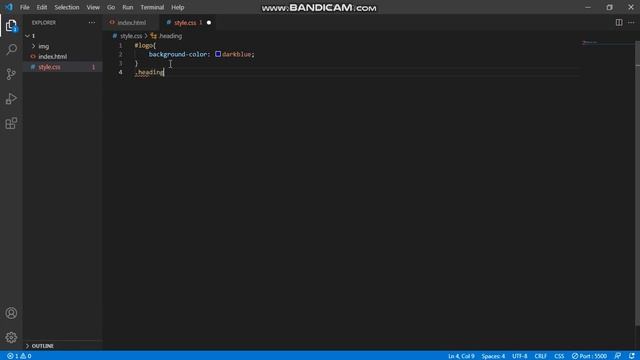
Task: Open the Explorer view in activity bar
Action: [x=11, y=26]
